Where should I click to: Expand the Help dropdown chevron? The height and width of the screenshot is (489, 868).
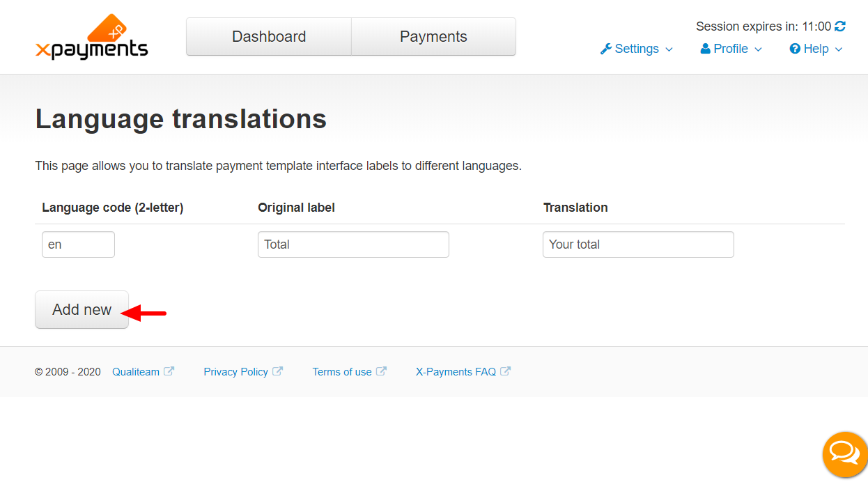838,49
